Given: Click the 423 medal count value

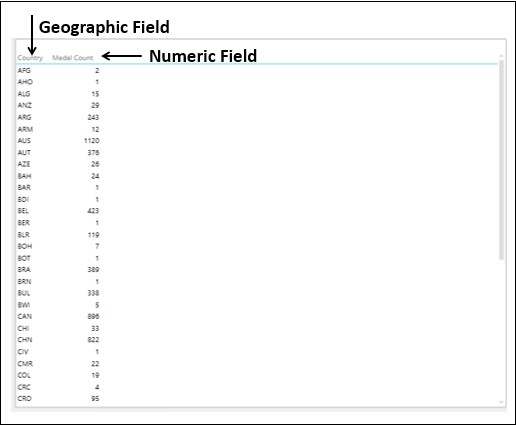Looking at the screenshot, I should [x=93, y=211].
